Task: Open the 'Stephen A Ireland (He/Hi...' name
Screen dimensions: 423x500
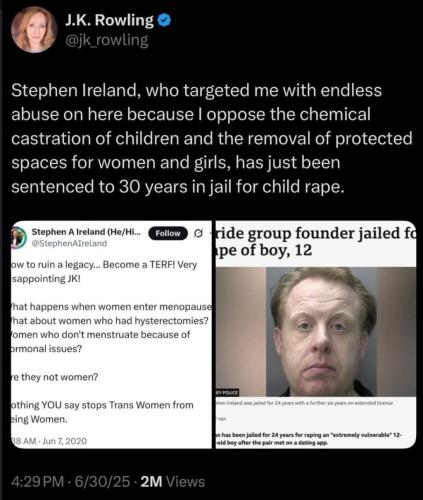Action: (86, 232)
